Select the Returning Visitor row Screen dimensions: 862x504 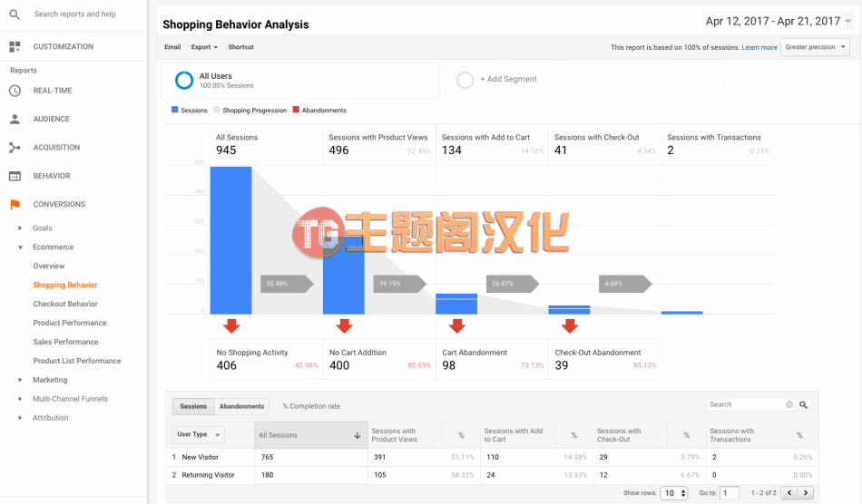tap(492, 476)
